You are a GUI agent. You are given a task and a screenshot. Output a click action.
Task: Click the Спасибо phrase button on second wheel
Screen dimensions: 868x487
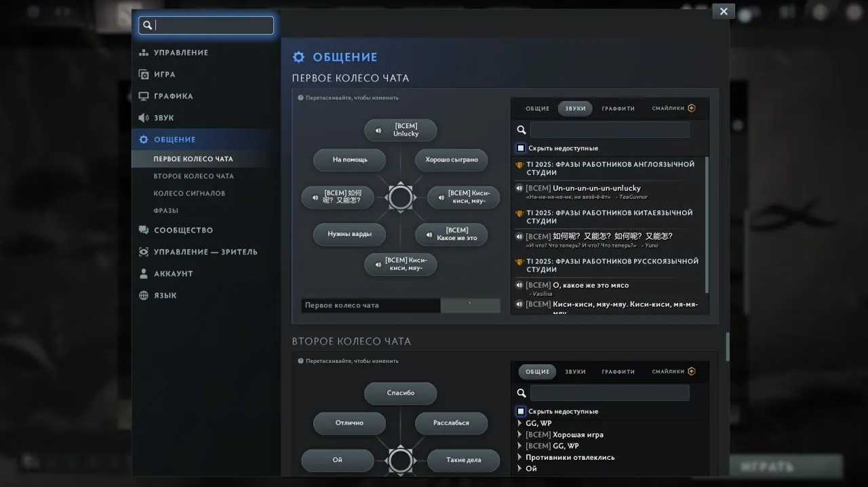tap(401, 393)
